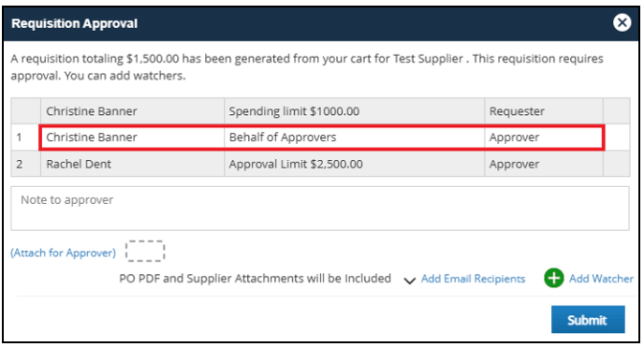Expand the chevron beside Add Email Recipients

coord(409,281)
